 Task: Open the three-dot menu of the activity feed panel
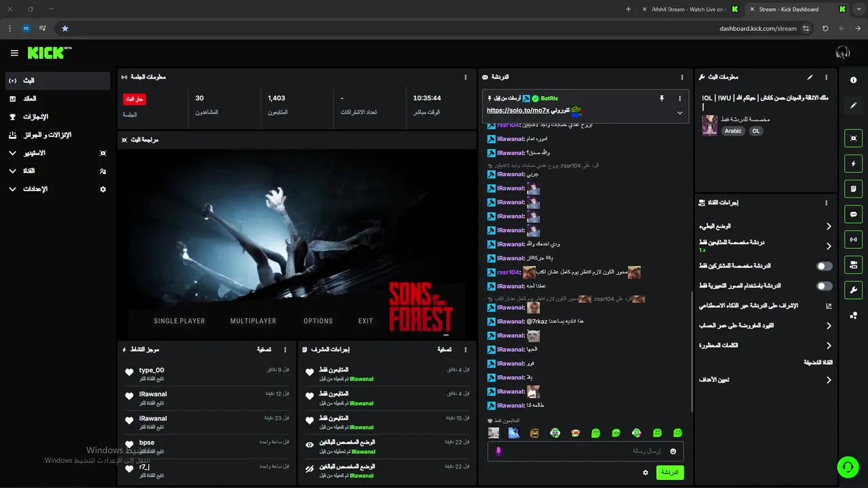(x=285, y=350)
